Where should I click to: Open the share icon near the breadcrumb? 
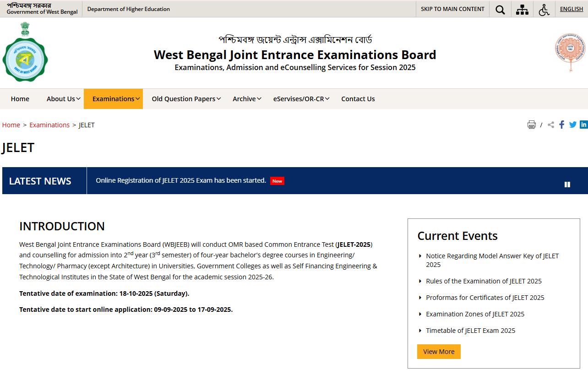click(550, 124)
